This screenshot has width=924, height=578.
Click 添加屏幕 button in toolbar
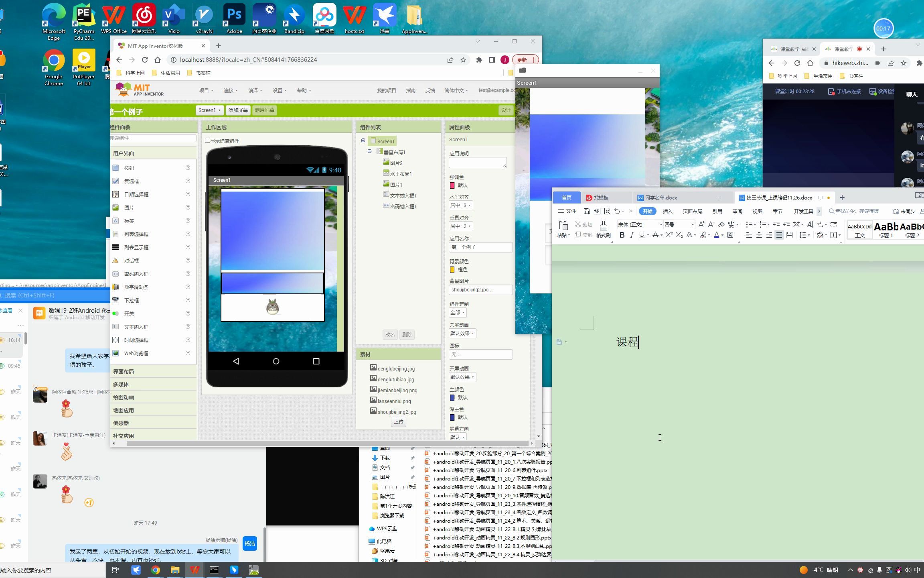pos(237,110)
